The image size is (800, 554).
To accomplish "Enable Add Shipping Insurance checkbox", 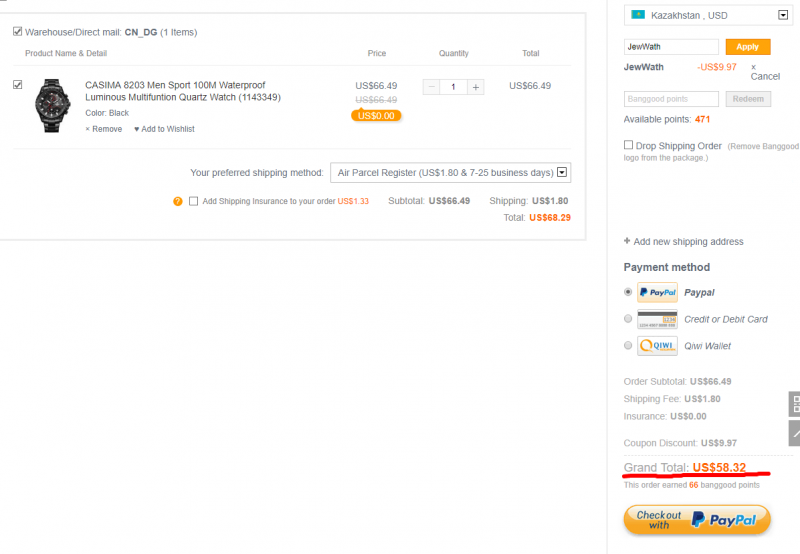I will [193, 202].
